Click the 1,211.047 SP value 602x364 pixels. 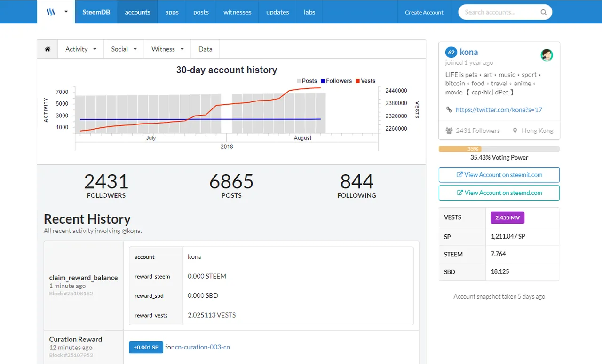click(508, 236)
